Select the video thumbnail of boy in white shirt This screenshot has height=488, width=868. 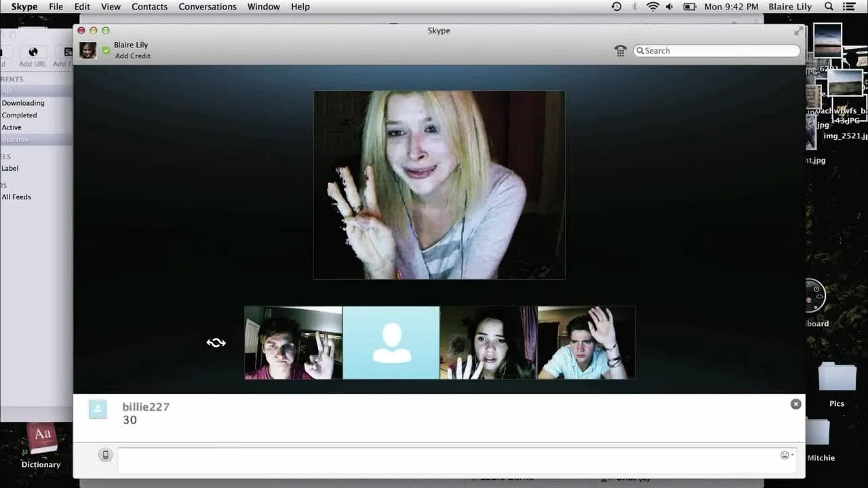(587, 342)
